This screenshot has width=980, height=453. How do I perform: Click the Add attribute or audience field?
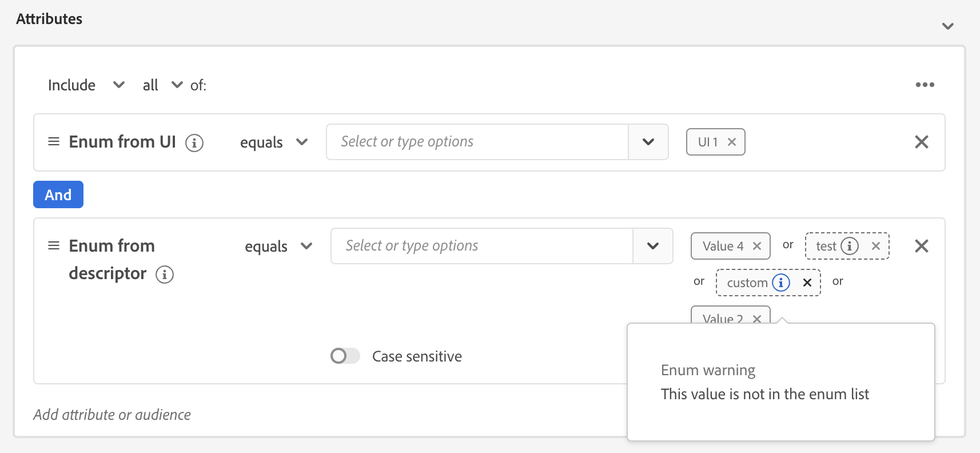(x=112, y=415)
